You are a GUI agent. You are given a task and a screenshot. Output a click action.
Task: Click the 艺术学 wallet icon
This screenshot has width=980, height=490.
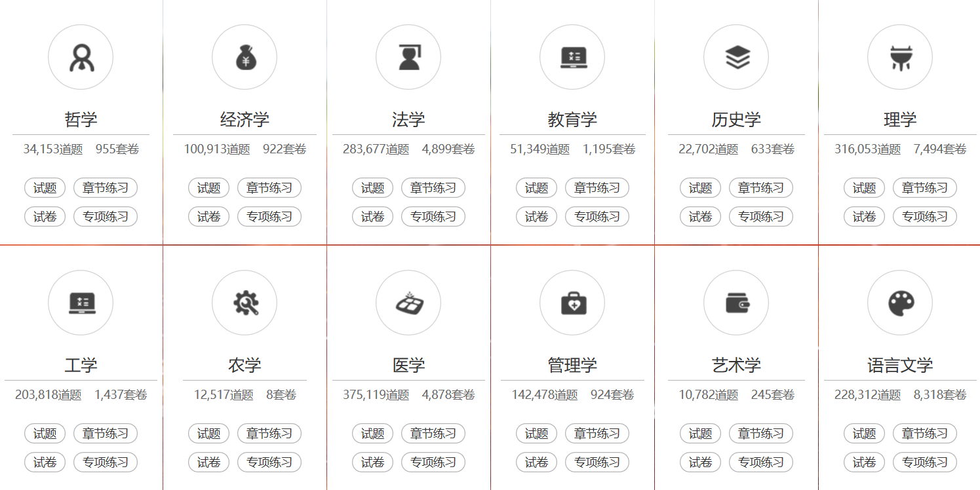click(736, 303)
